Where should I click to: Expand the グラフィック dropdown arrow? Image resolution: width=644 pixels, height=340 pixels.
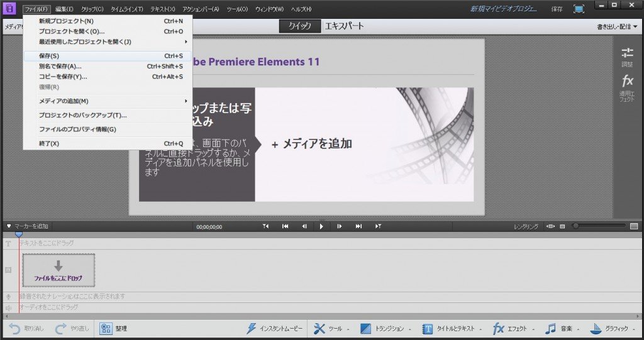tap(634, 329)
